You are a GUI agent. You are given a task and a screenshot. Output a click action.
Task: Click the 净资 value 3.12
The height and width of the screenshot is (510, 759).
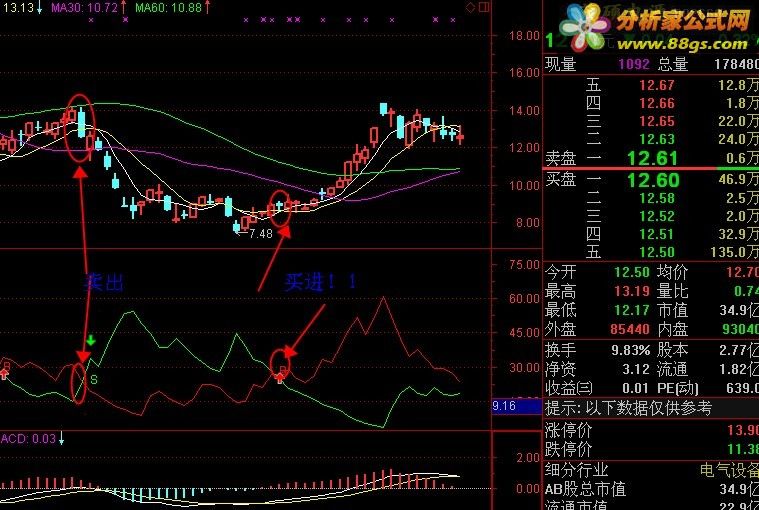pos(636,369)
